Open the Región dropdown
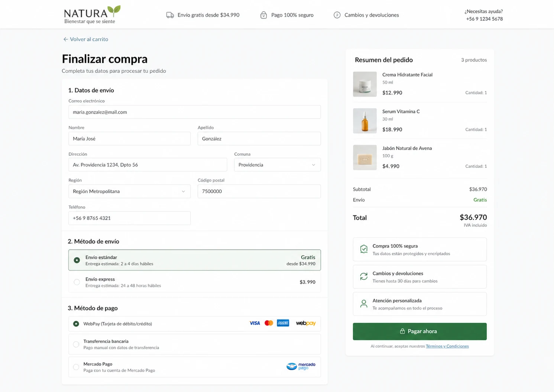This screenshot has width=554, height=392. [x=129, y=191]
